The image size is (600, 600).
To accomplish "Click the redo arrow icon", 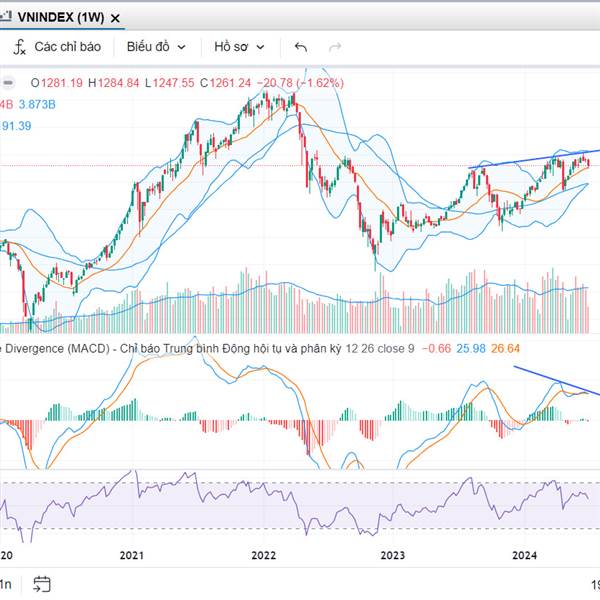I will (x=335, y=47).
